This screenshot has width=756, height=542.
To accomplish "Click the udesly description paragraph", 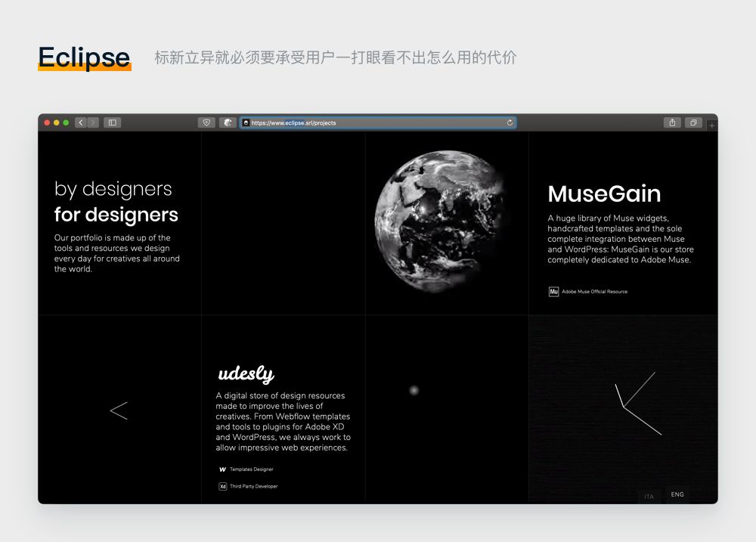I will click(283, 422).
